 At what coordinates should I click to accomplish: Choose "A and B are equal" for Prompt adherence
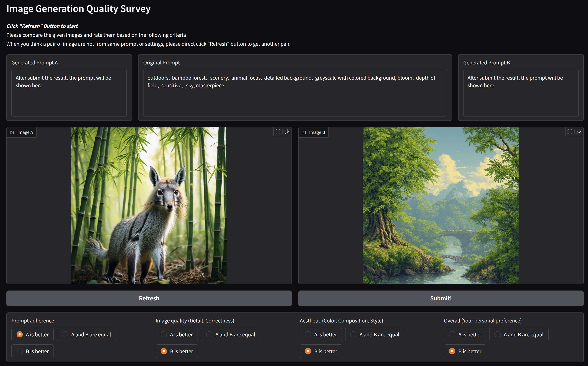click(65, 335)
